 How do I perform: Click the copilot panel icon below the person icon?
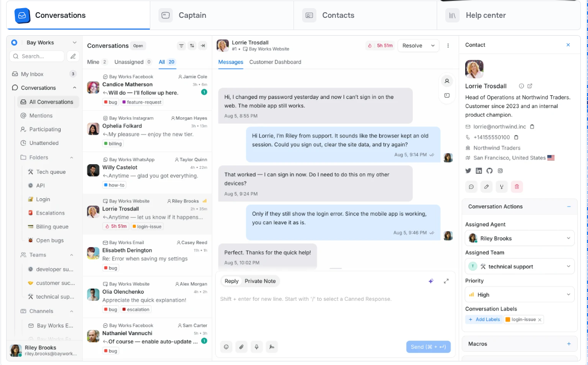coord(447,96)
